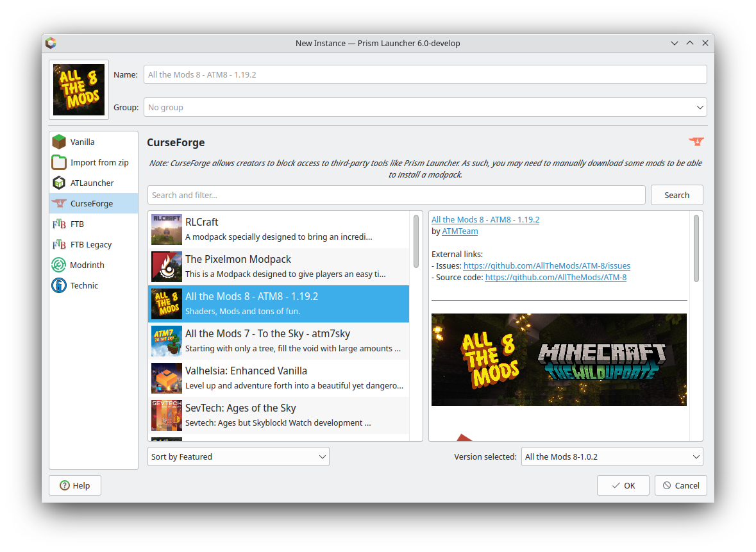The height and width of the screenshot is (552, 756).
Task: Click the All The 8 Mods banner image
Action: tap(559, 359)
